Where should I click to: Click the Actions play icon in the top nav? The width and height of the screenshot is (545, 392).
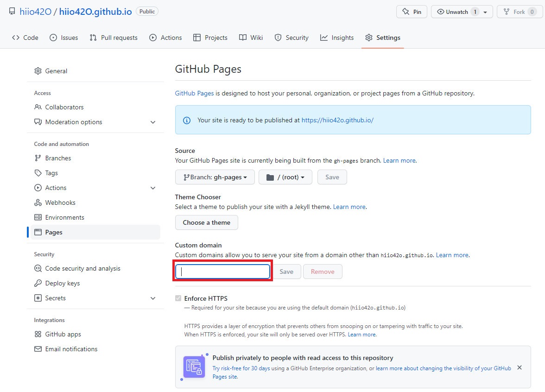click(x=153, y=38)
